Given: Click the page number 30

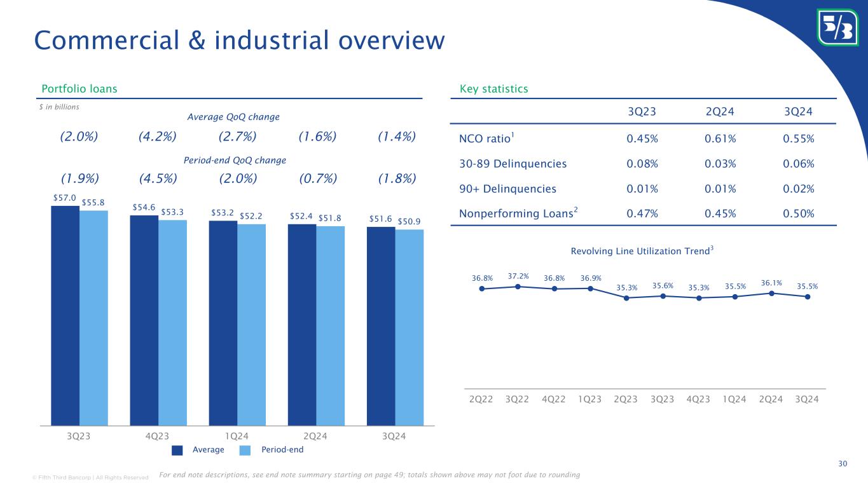Looking at the screenshot, I should 843,464.
